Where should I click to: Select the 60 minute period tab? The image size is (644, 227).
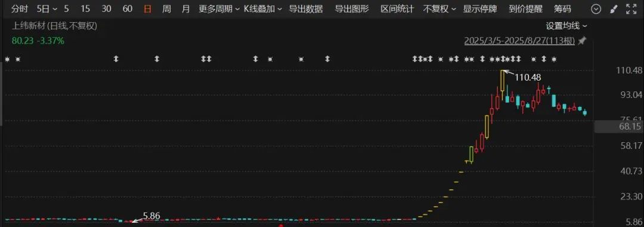pos(128,8)
